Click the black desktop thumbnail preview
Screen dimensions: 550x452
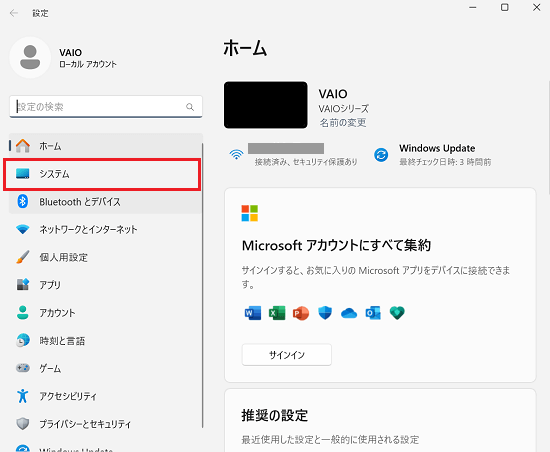click(x=266, y=105)
